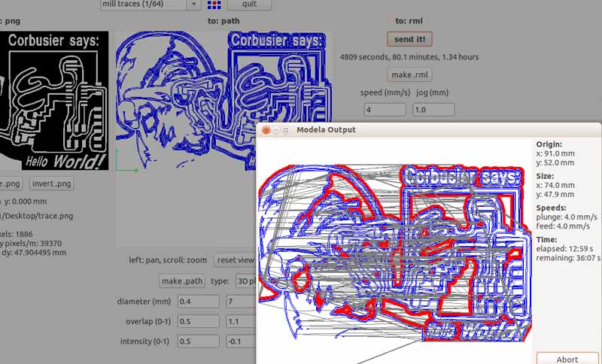The height and width of the screenshot is (364, 602).
Task: Click the make .rml button
Action: (x=409, y=74)
